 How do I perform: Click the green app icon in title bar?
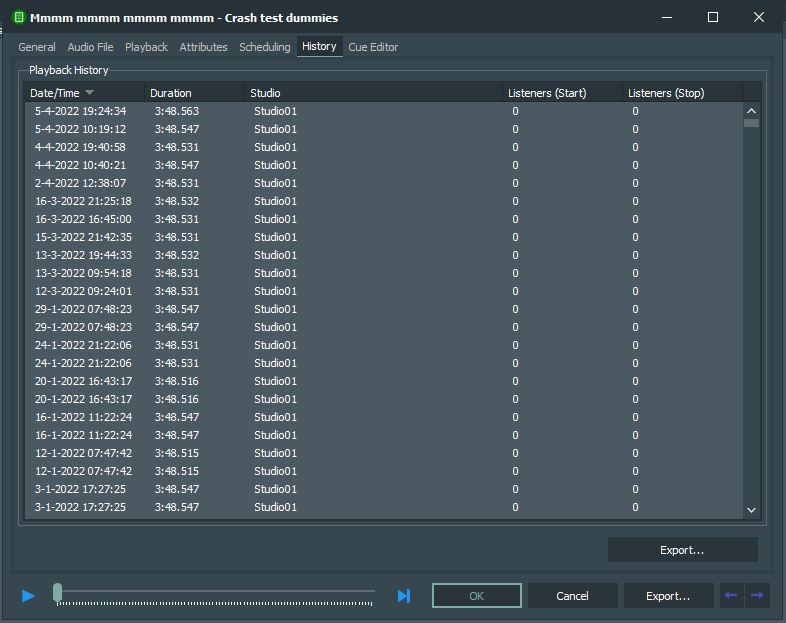17,17
